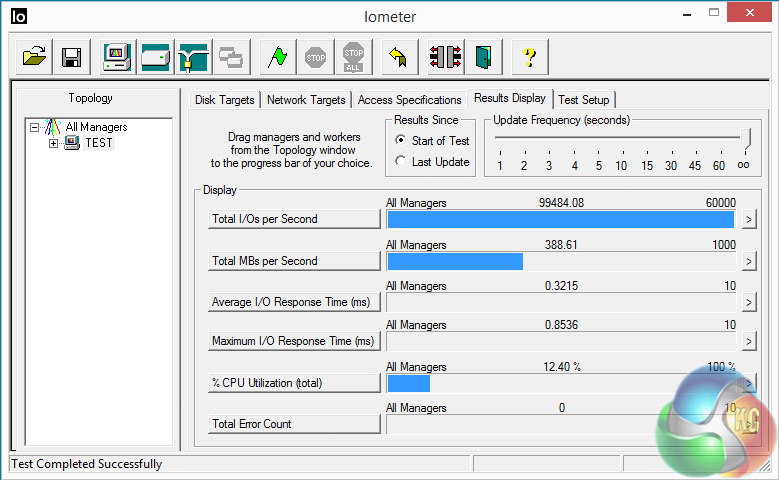Click Maximum I/O Response Time empty bar
779x480 pixels.
561,342
